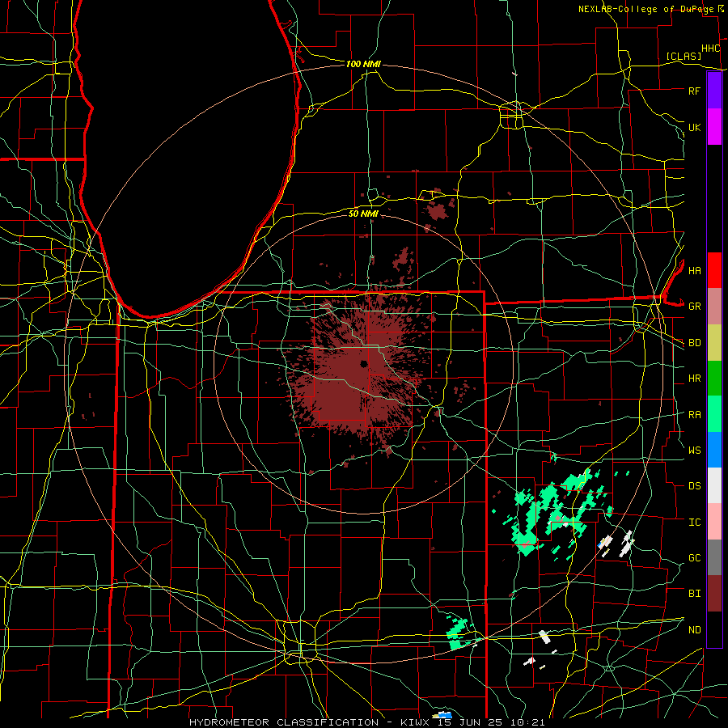Click the purple RF legend color swatch
Viewport: 728px width, 728px height.
pyautogui.click(x=714, y=91)
